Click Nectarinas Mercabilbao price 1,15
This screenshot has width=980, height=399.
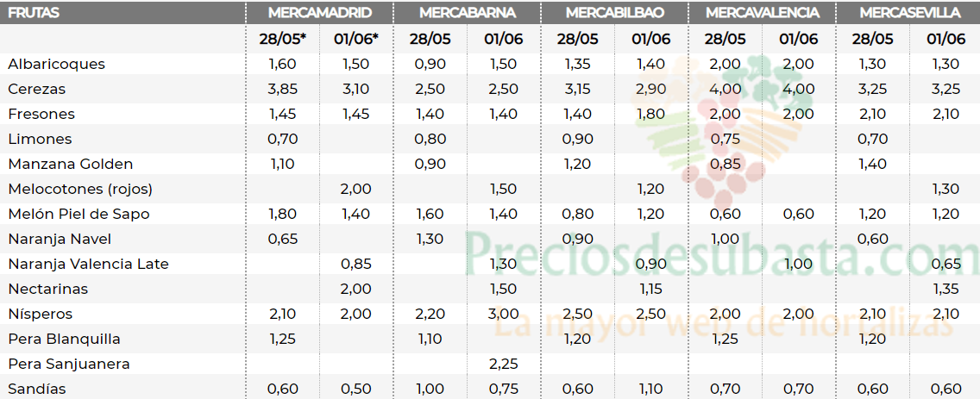point(650,289)
